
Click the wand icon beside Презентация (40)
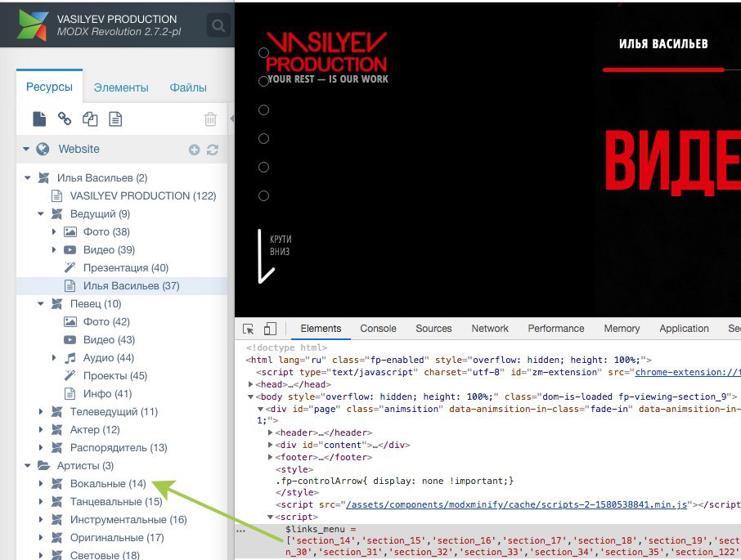click(x=70, y=267)
